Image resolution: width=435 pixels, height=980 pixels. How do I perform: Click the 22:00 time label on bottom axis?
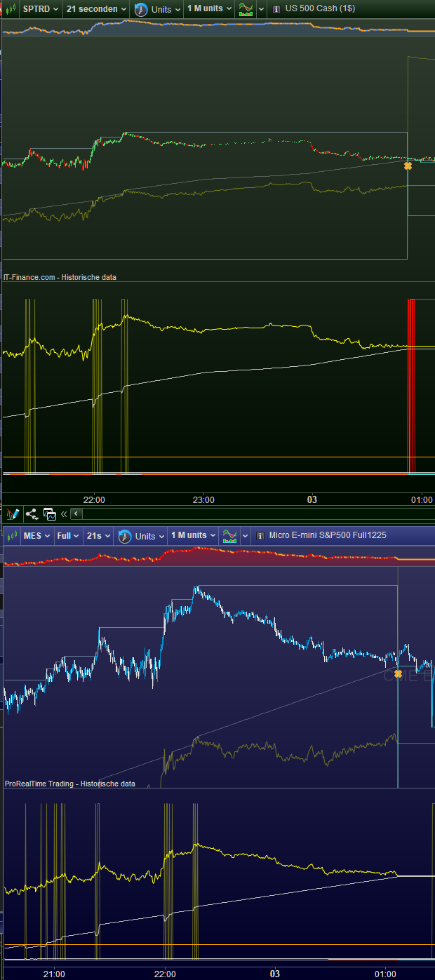(x=165, y=974)
